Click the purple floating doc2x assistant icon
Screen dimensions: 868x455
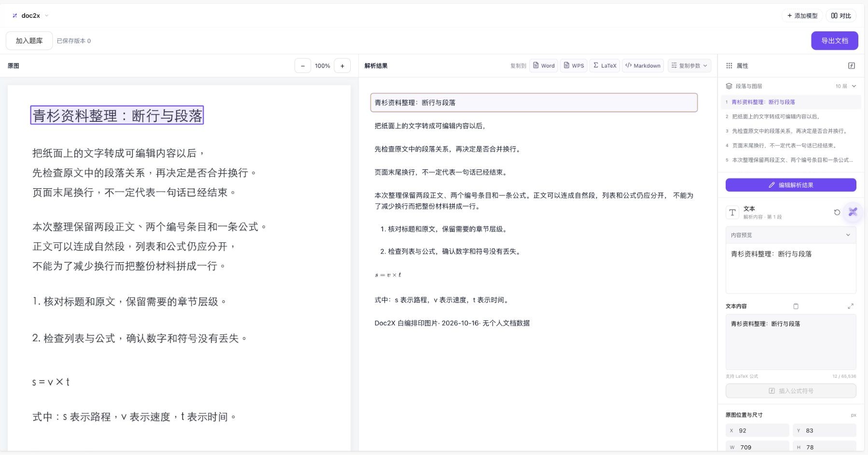point(853,212)
